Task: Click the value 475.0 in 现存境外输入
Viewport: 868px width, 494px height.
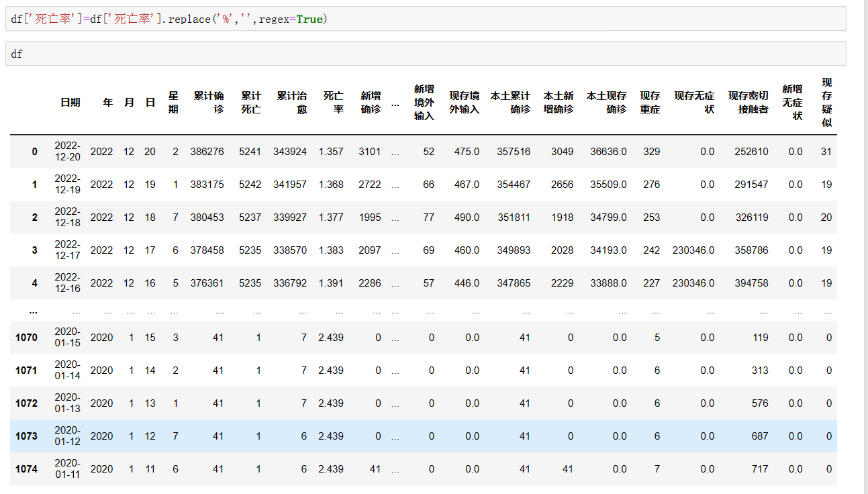Action: point(467,152)
